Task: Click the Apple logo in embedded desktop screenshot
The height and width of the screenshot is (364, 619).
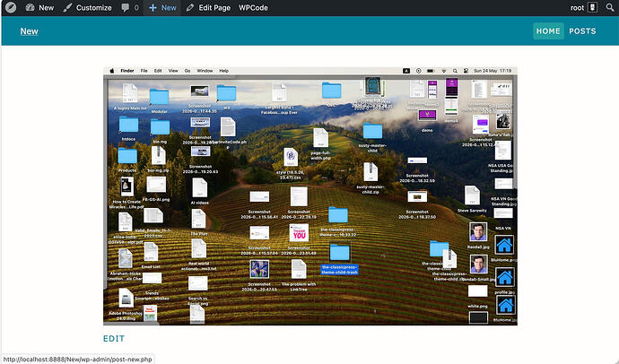Action: (112, 71)
